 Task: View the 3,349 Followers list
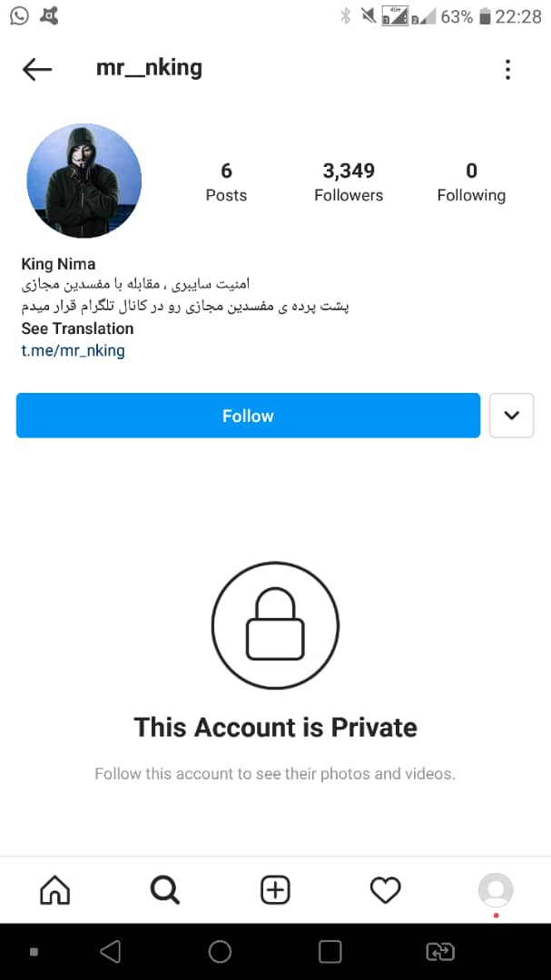point(349,181)
